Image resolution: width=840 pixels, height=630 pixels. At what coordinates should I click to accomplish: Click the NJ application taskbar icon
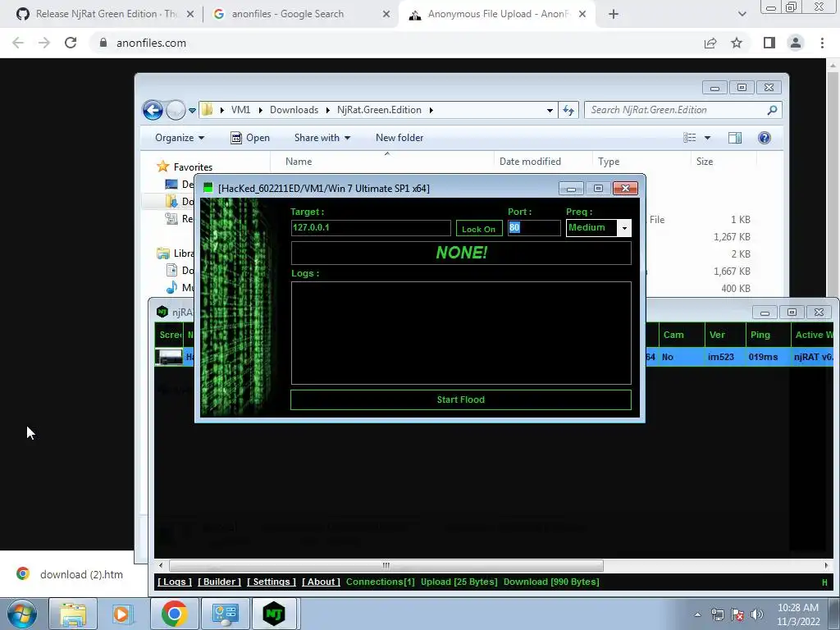coord(274,614)
